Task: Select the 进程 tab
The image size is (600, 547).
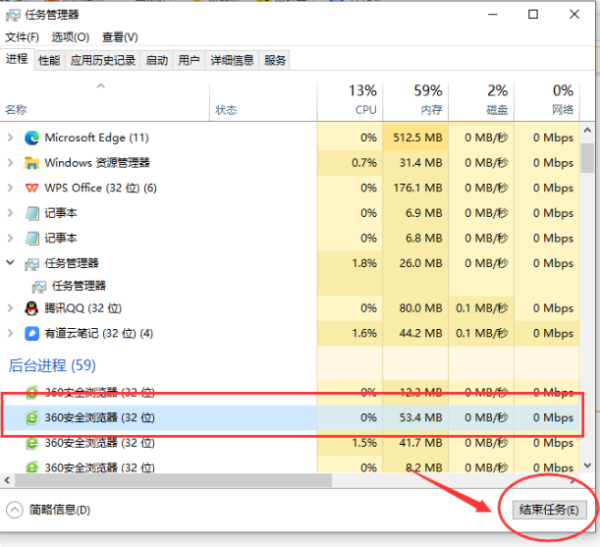Action: (x=17, y=59)
